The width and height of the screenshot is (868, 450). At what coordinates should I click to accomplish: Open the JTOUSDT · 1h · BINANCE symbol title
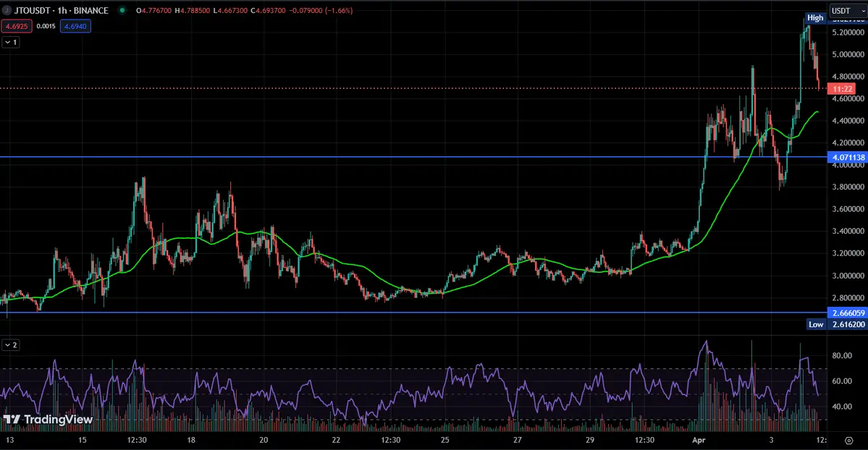(62, 11)
